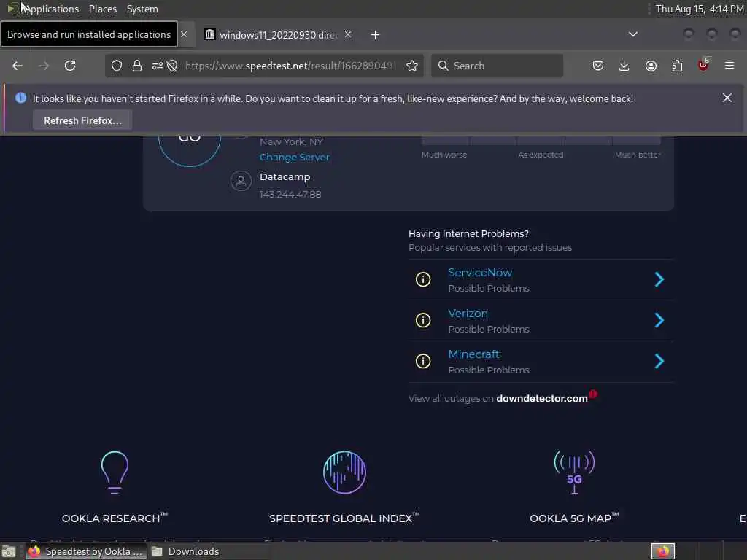This screenshot has height=560, width=747.
Task: Click Ookla Research lightbulb icon
Action: point(115,472)
